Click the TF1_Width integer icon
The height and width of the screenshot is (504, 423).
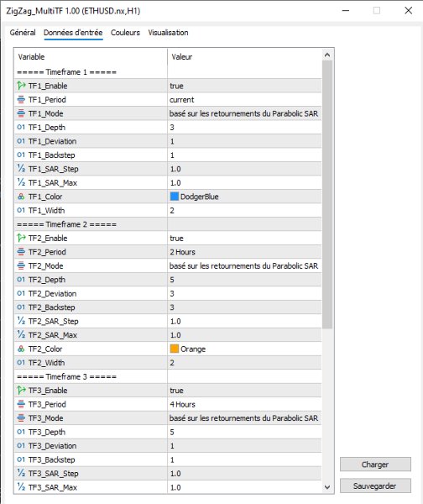coord(21,210)
